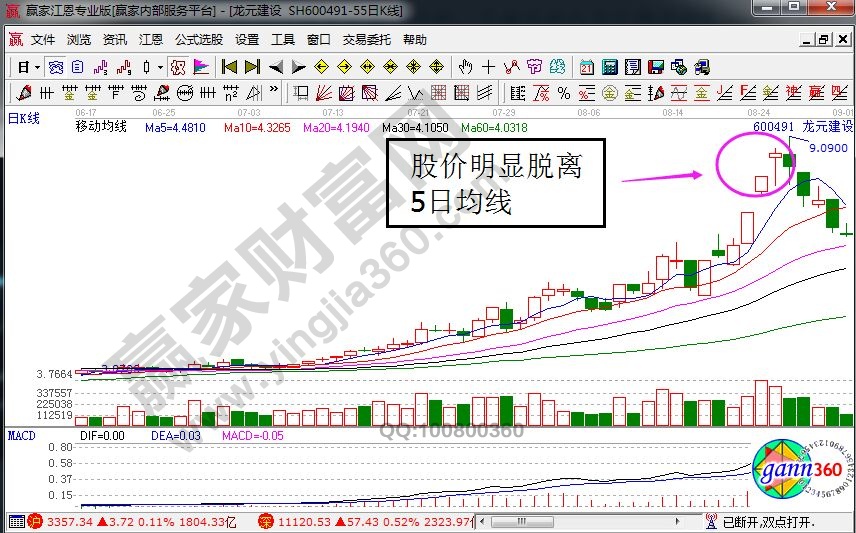Open the period 日 dropdown arrow
856x533 pixels.
click(37, 67)
